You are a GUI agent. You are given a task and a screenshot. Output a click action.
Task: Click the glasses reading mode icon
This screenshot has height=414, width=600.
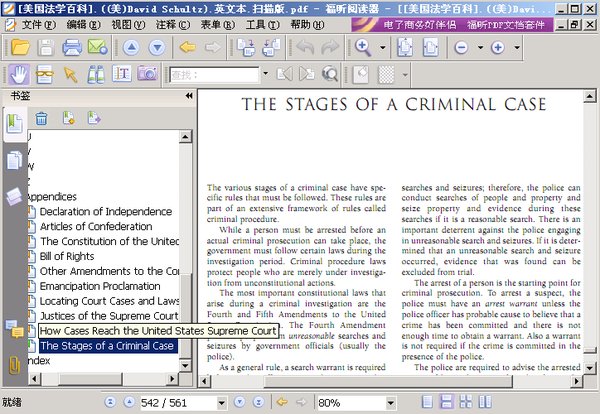coord(45,74)
